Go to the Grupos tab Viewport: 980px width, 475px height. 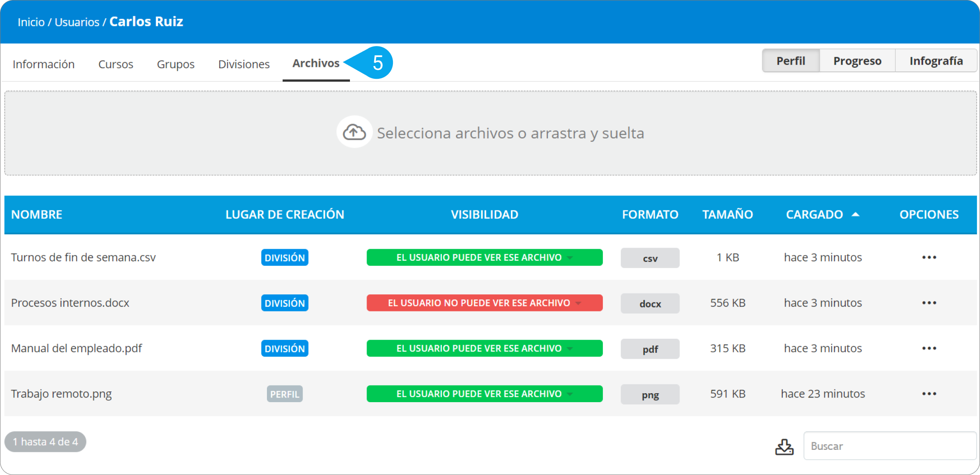[x=175, y=64]
